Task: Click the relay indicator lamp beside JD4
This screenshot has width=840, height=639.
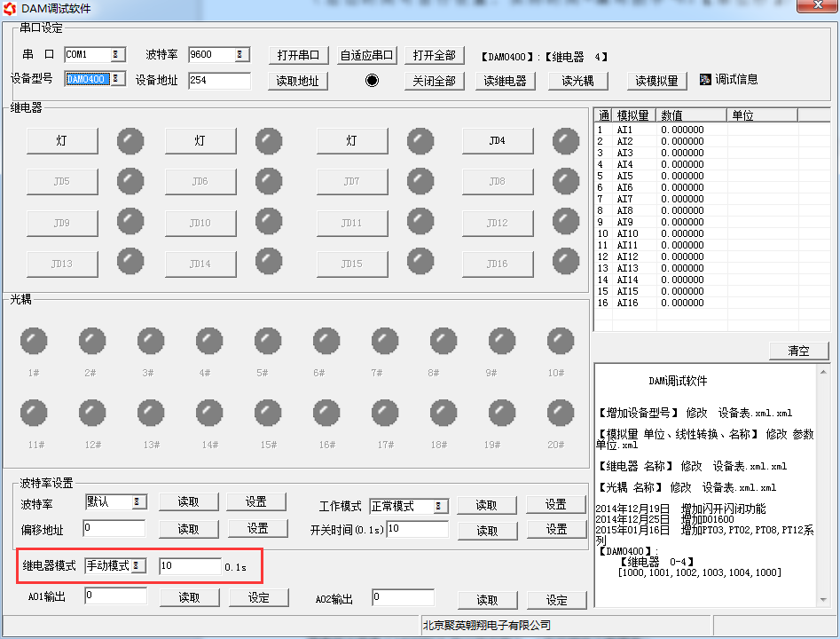Action: [x=566, y=141]
